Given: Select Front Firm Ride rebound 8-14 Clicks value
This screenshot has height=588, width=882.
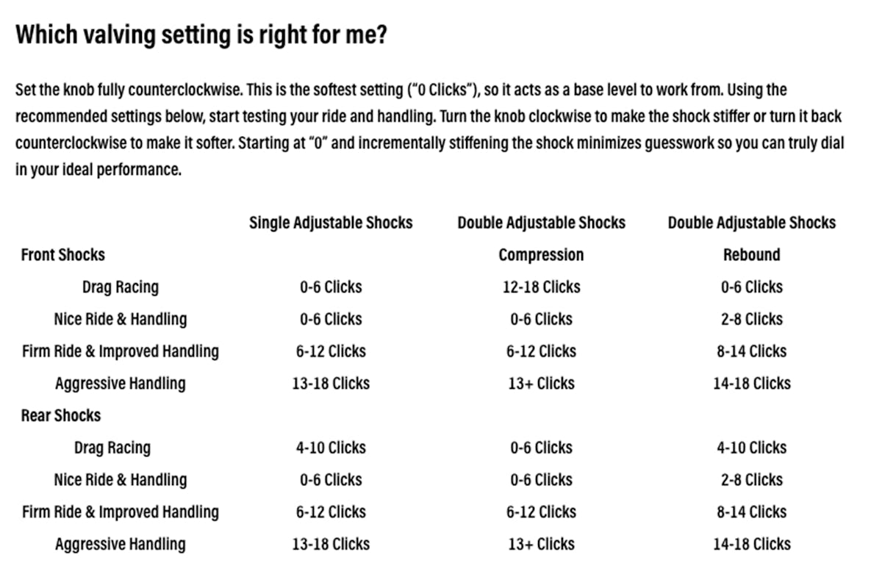Looking at the screenshot, I should pyautogui.click(x=751, y=351).
